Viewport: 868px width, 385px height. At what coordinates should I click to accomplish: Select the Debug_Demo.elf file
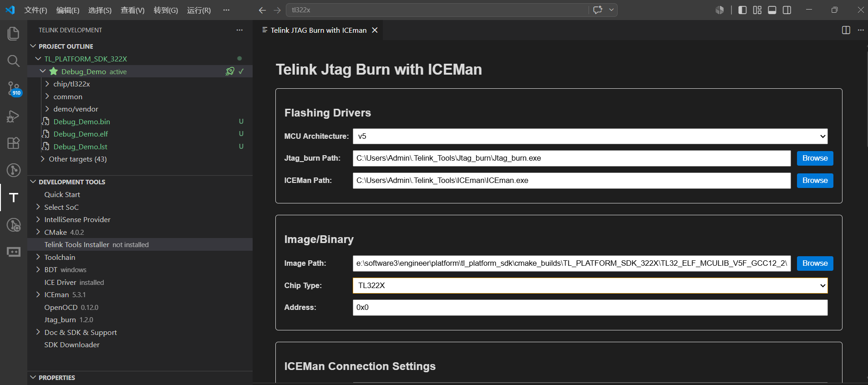pos(81,134)
